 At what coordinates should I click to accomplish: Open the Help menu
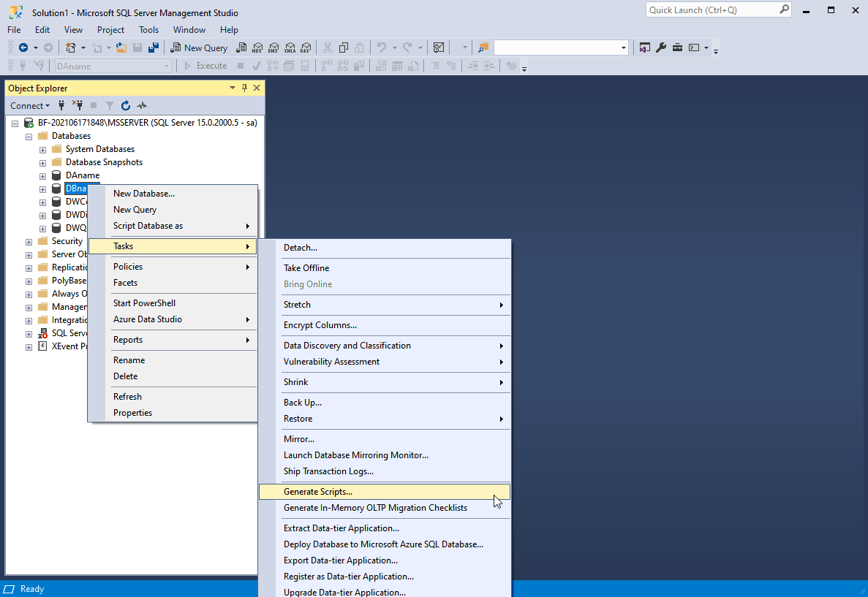(x=229, y=30)
